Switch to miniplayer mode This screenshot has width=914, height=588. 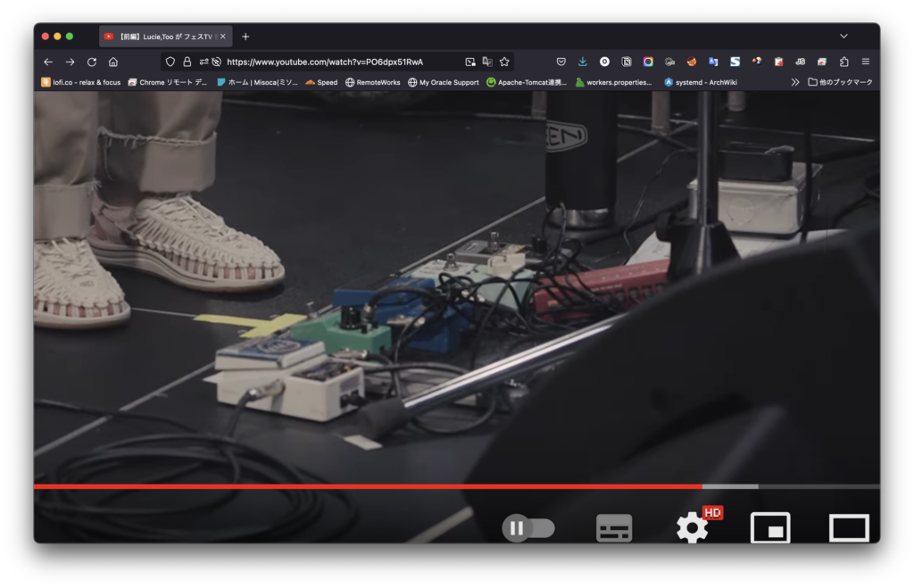[769, 528]
